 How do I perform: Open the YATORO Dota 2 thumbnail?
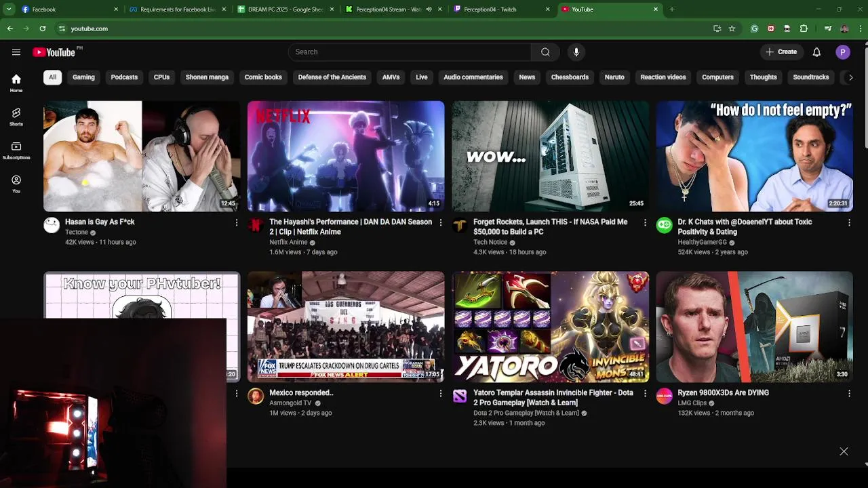tap(550, 327)
